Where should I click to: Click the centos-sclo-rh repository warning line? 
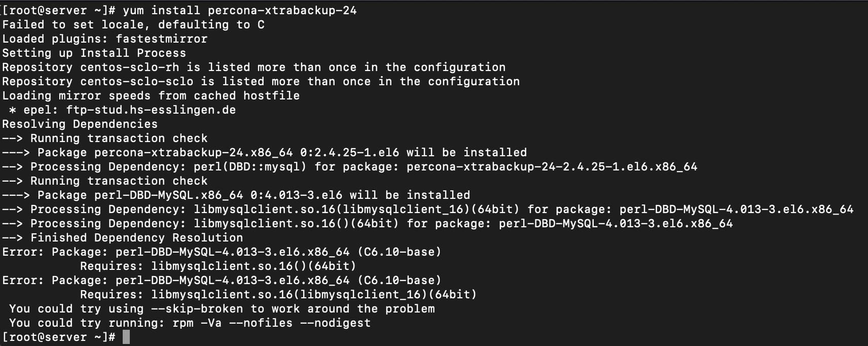click(254, 67)
